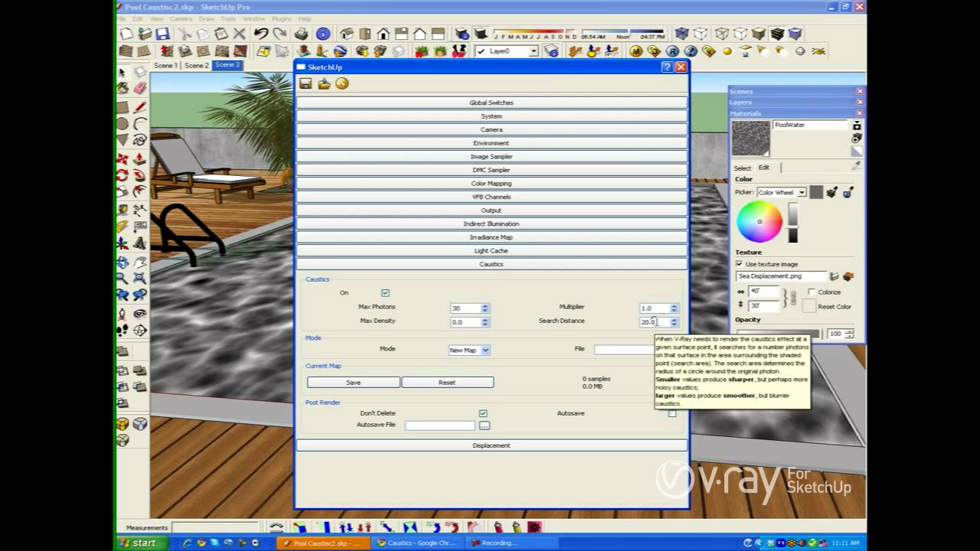This screenshot has width=980, height=551.
Task: Click the Model Info blue icon
Action: pos(323,34)
